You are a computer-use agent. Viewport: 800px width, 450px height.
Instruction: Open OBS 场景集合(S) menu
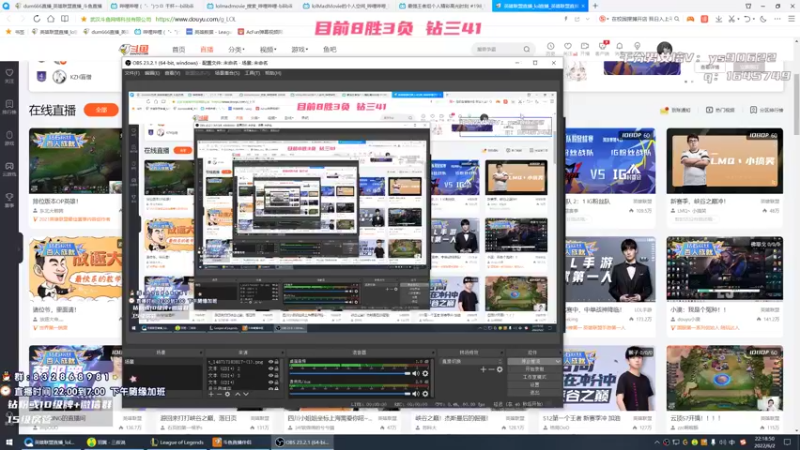point(227,73)
